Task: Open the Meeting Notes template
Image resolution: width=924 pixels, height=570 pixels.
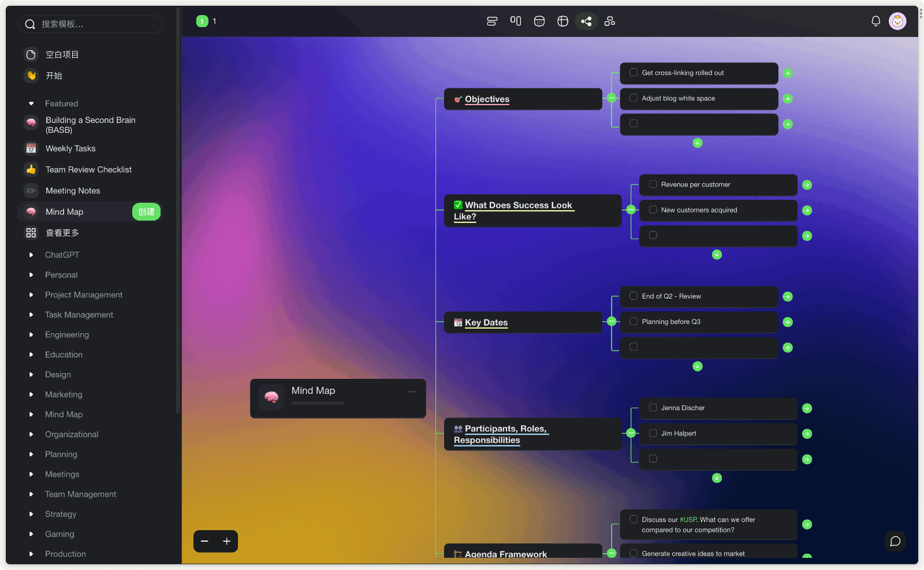Action: pos(73,191)
